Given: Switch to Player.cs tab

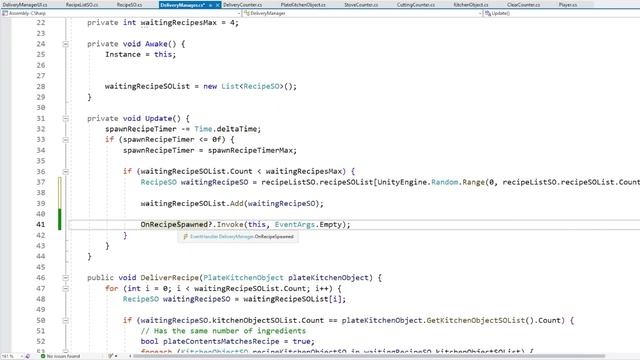Looking at the screenshot, I should [568, 5].
